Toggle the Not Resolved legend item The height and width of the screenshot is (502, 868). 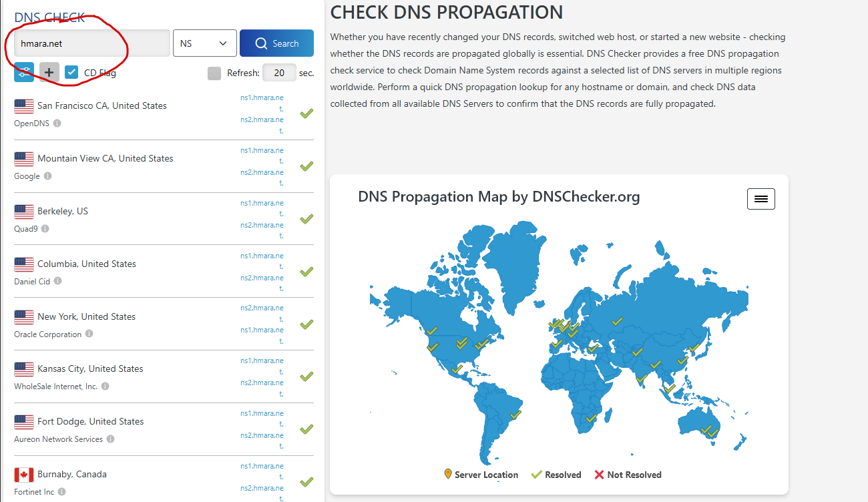pyautogui.click(x=627, y=475)
